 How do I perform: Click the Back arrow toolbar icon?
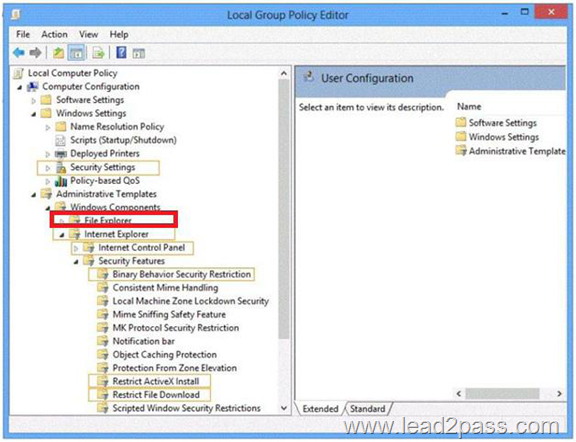click(19, 53)
